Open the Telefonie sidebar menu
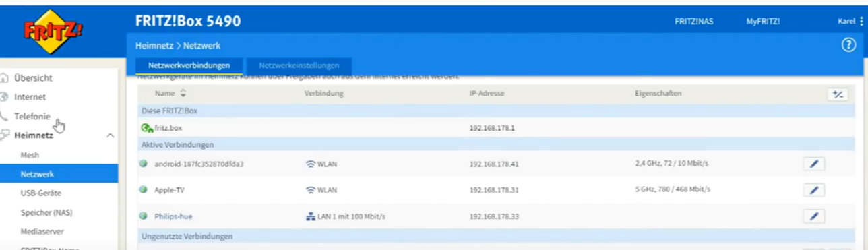 tap(32, 116)
